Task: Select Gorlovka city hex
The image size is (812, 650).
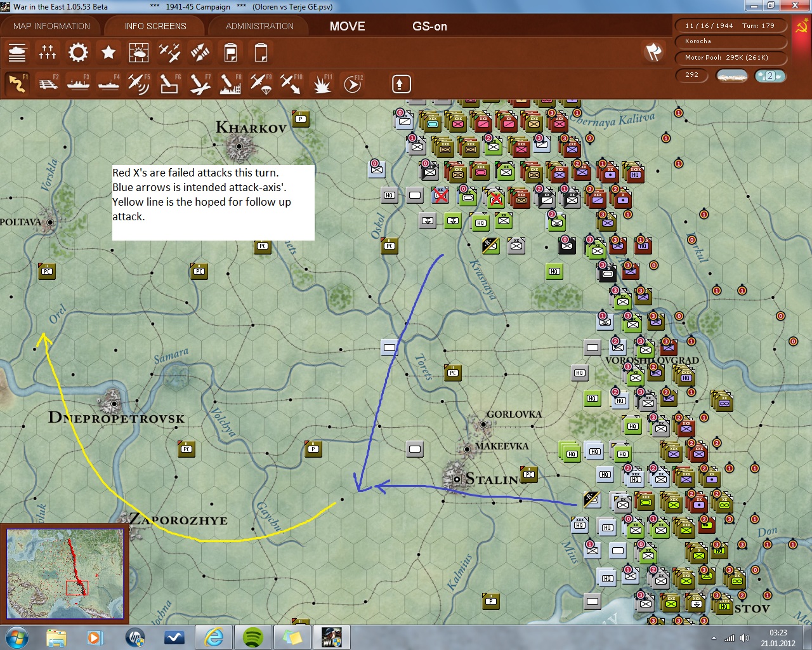Action: [x=483, y=424]
